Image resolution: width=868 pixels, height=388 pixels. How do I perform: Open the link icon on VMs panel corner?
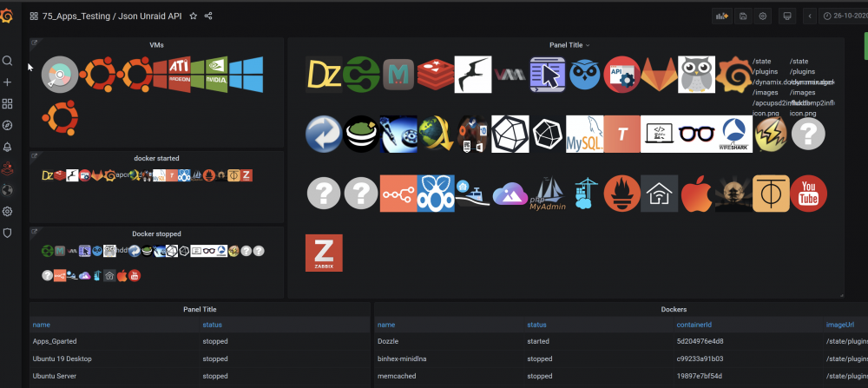tap(34, 42)
